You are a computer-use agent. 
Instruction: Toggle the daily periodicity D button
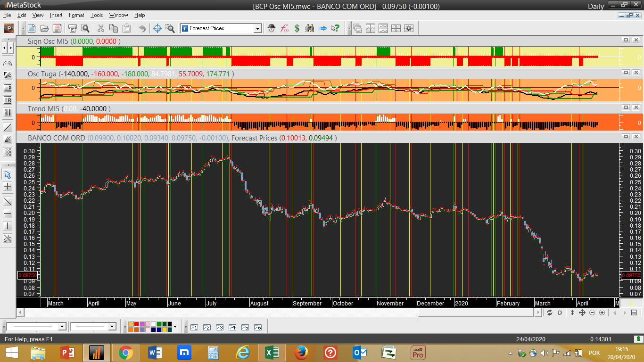click(560, 313)
